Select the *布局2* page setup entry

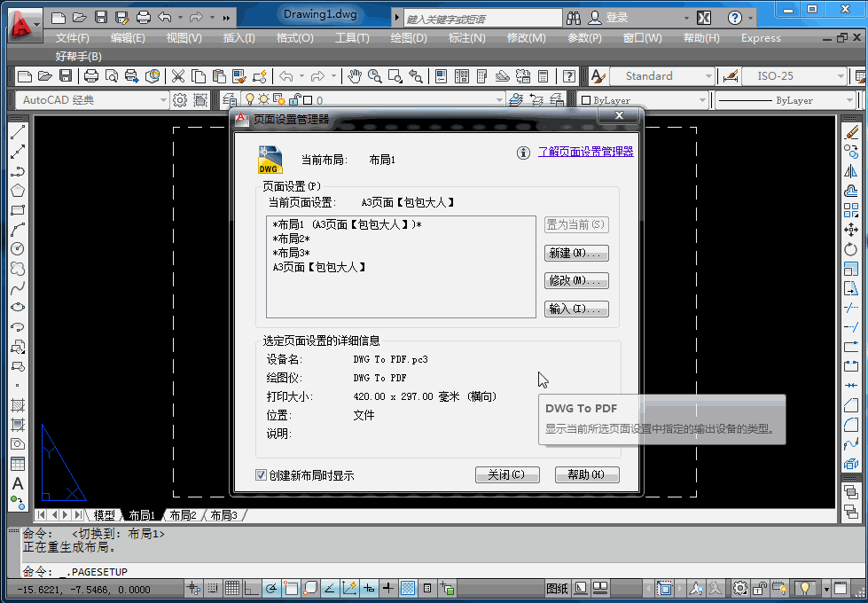click(291, 239)
